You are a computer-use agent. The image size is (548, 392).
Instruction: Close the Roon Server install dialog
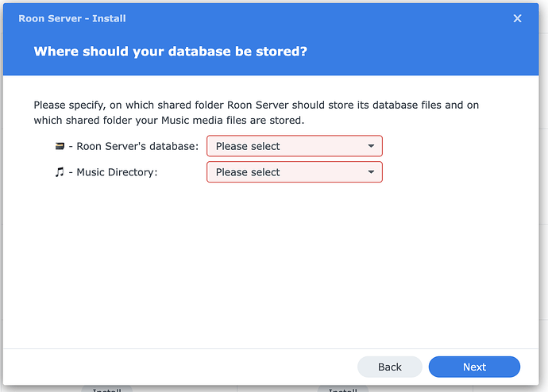[x=518, y=18]
